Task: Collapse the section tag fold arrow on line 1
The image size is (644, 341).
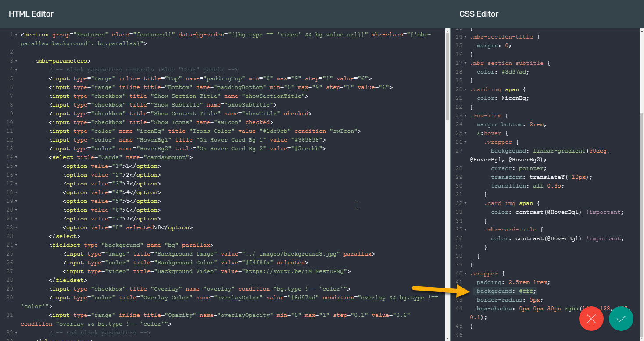Action: (16, 35)
